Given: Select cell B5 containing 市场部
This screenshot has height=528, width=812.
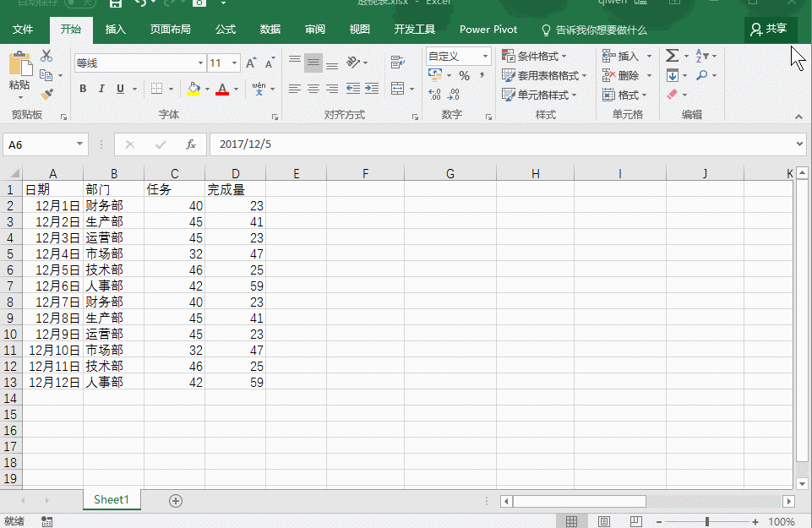Looking at the screenshot, I should [x=113, y=253].
